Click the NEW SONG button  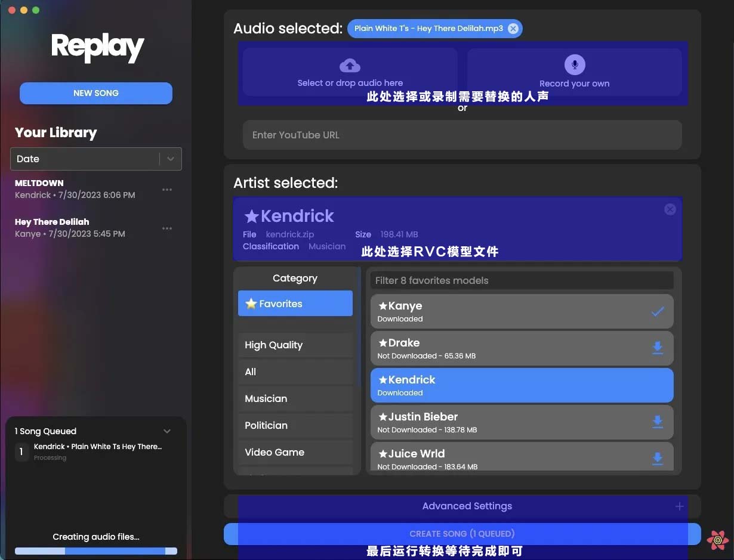pos(96,93)
